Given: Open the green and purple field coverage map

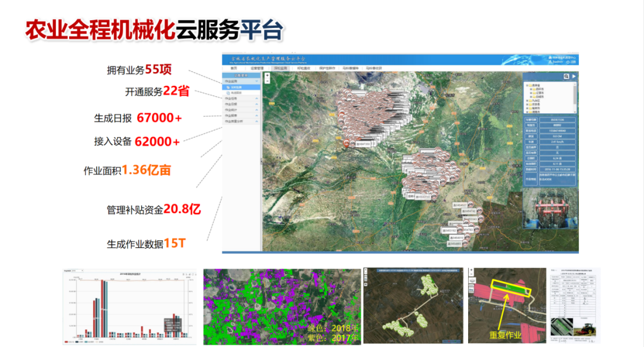Looking at the screenshot, I should click(282, 307).
